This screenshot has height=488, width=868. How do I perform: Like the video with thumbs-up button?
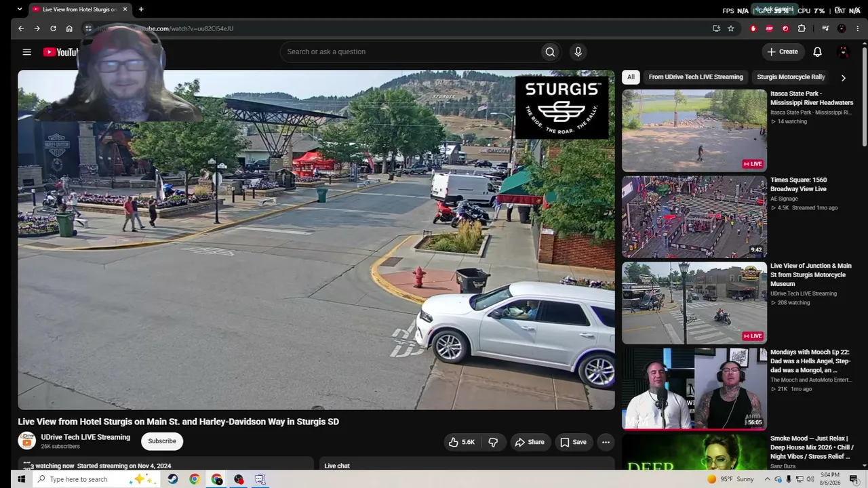pyautogui.click(x=461, y=442)
